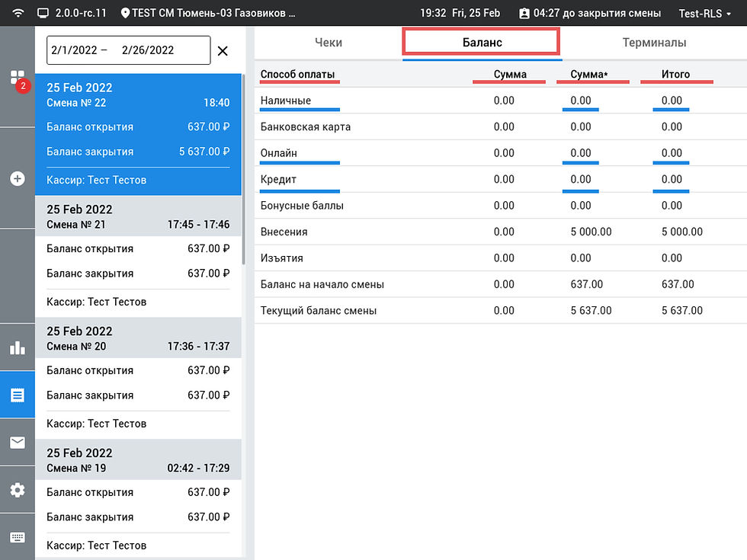The width and height of the screenshot is (747, 560).
Task: Click the Способ оплаты column header
Action: pos(298,75)
